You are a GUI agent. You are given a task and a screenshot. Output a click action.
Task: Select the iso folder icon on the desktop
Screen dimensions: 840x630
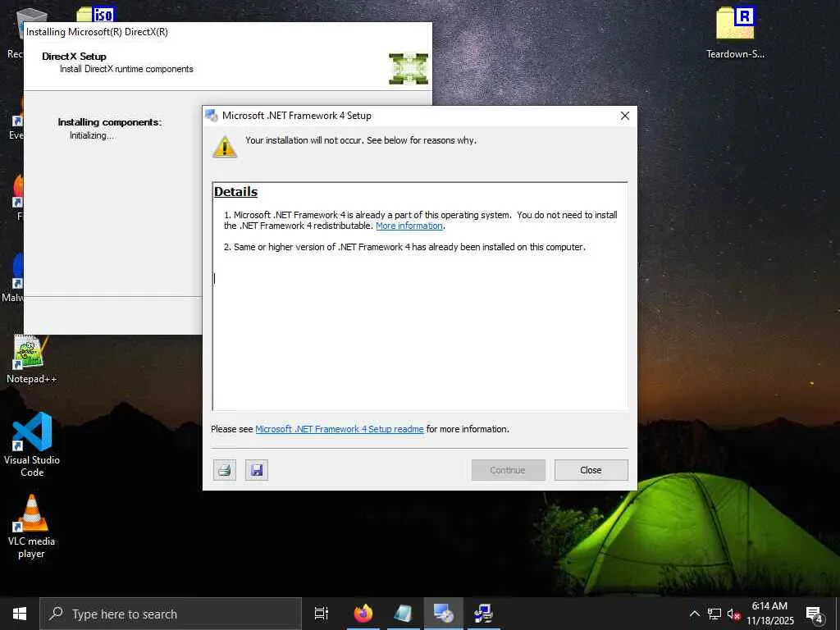tap(95, 14)
